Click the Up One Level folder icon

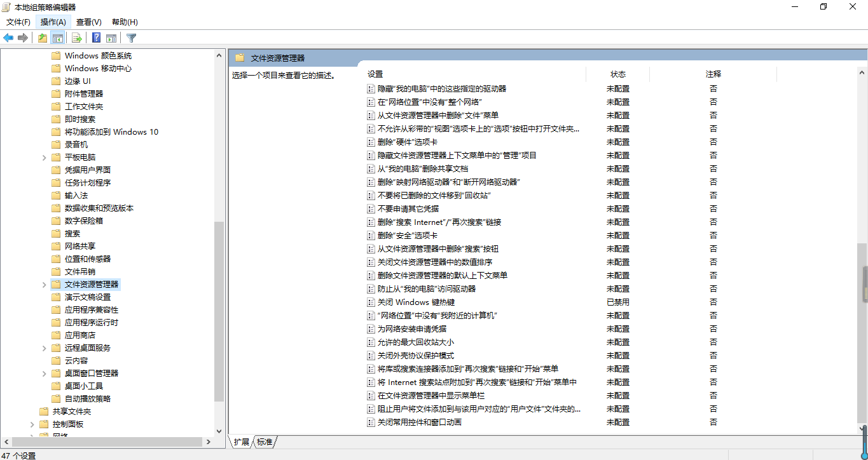(42, 38)
